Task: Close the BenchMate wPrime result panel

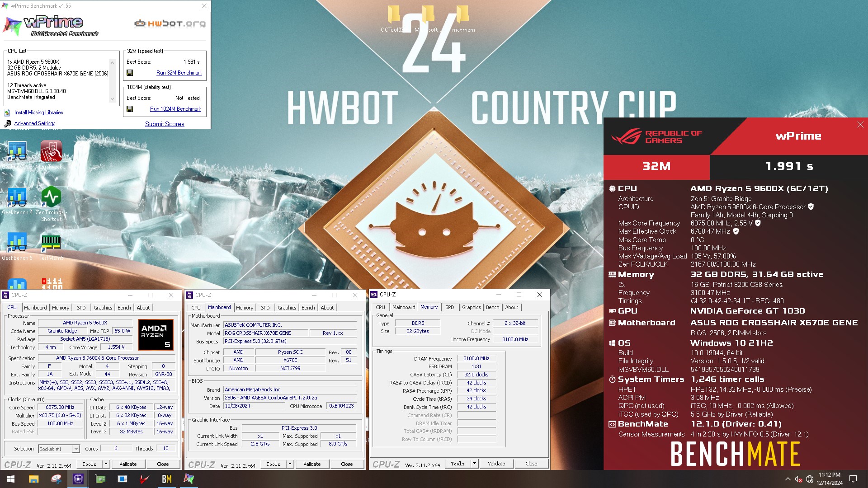Action: [x=860, y=124]
